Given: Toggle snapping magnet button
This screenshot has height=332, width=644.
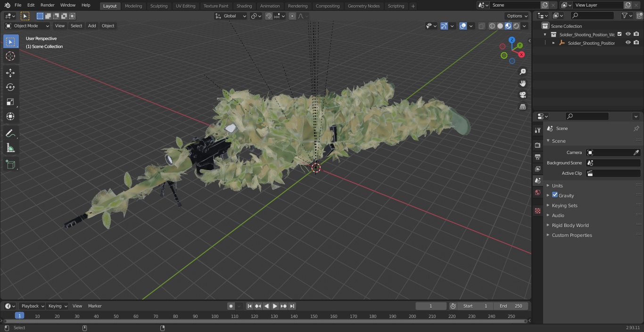Looking at the screenshot, I should 268,16.
